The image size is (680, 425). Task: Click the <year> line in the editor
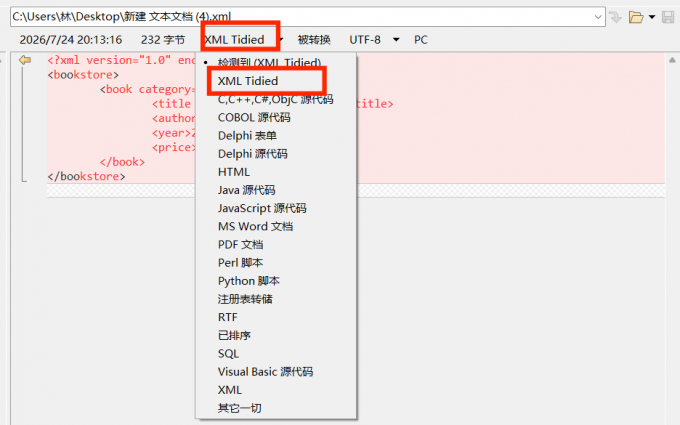click(x=173, y=133)
